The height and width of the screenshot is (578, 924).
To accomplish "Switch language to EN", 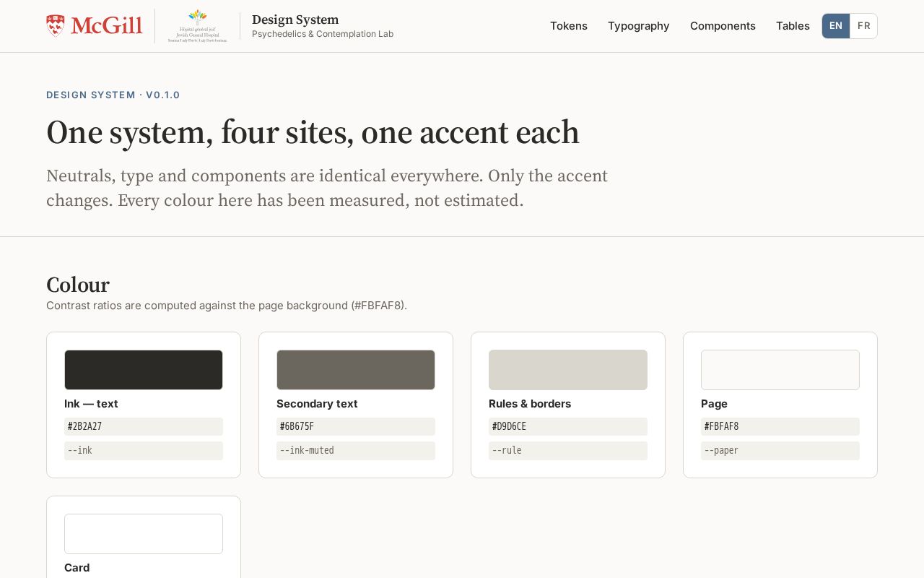I will coord(836,26).
